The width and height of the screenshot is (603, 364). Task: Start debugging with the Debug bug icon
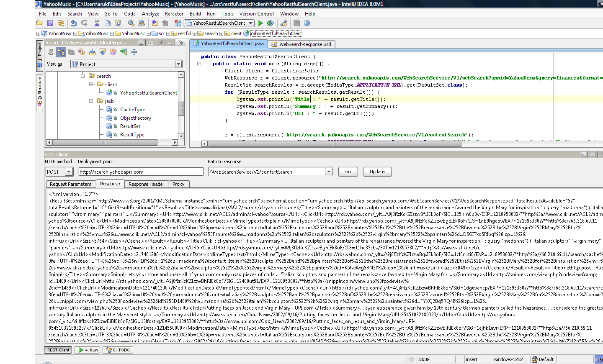(x=271, y=23)
